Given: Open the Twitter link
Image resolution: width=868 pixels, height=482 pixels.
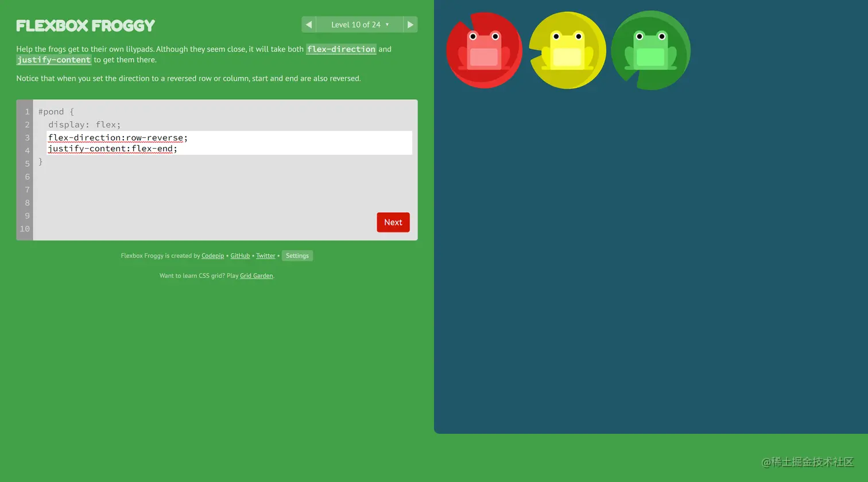Looking at the screenshot, I should [x=266, y=256].
